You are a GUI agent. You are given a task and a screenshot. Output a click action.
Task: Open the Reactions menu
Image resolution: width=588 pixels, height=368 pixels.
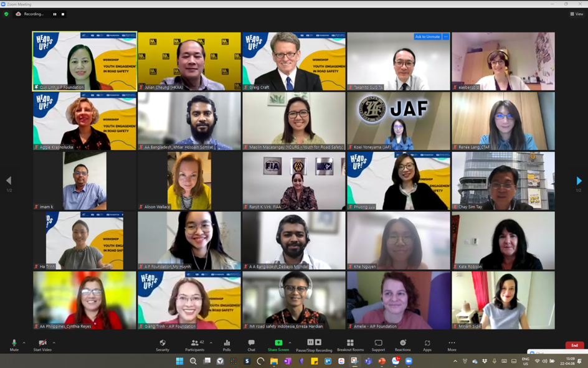pos(403,345)
